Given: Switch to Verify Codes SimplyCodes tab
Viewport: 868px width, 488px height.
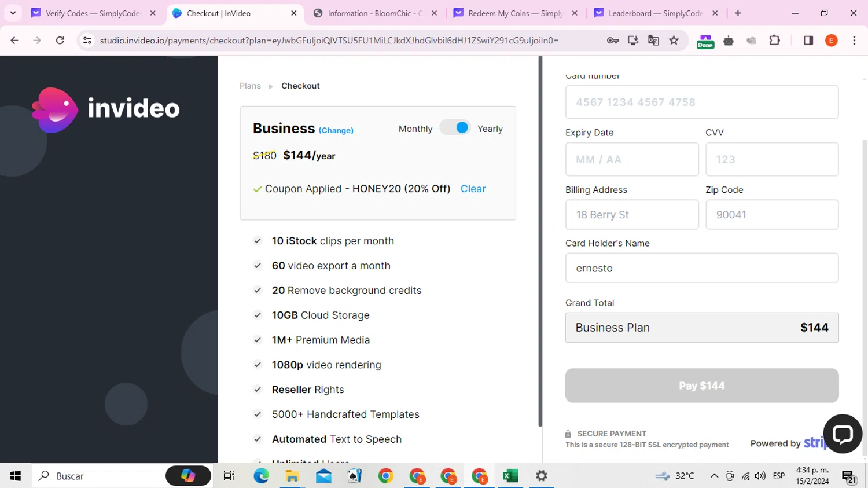Looking at the screenshot, I should tap(93, 13).
